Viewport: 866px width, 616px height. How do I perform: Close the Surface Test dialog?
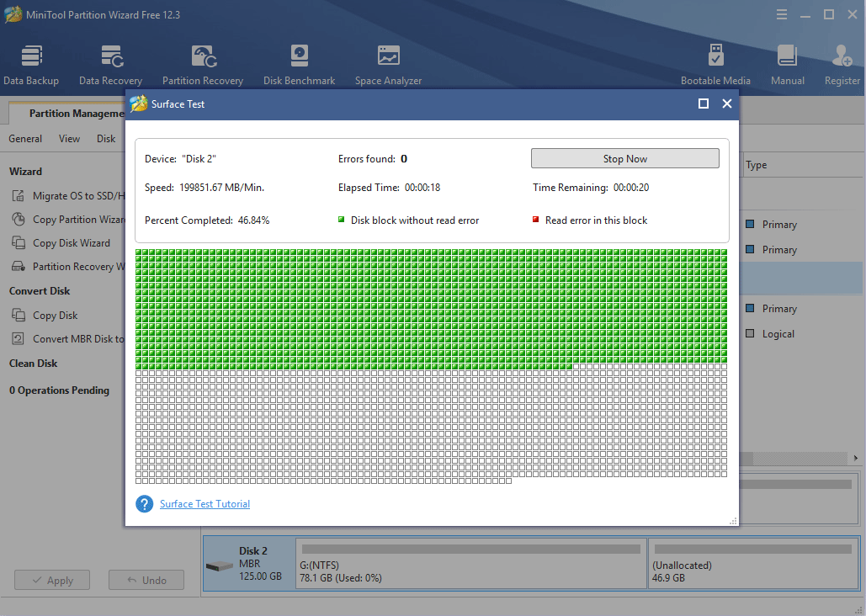point(727,104)
